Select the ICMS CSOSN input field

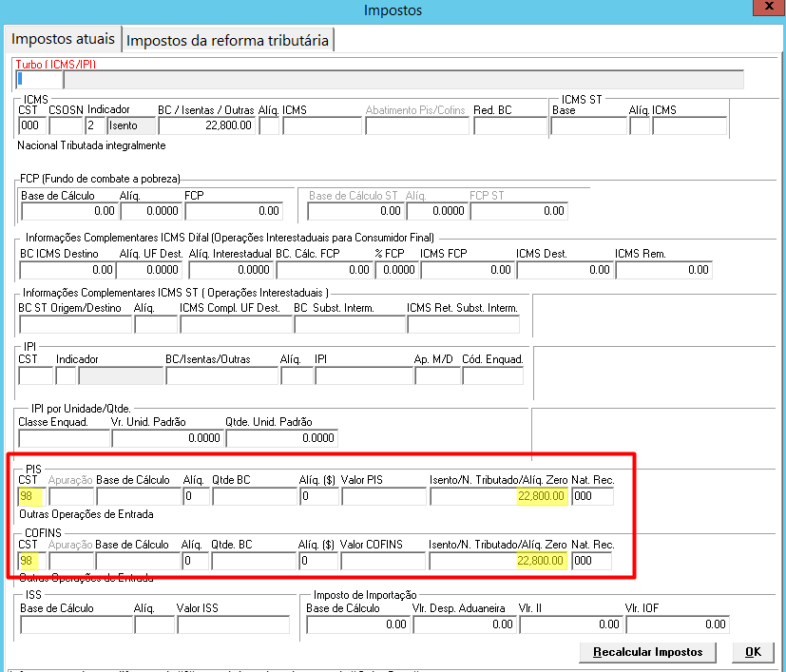66,125
